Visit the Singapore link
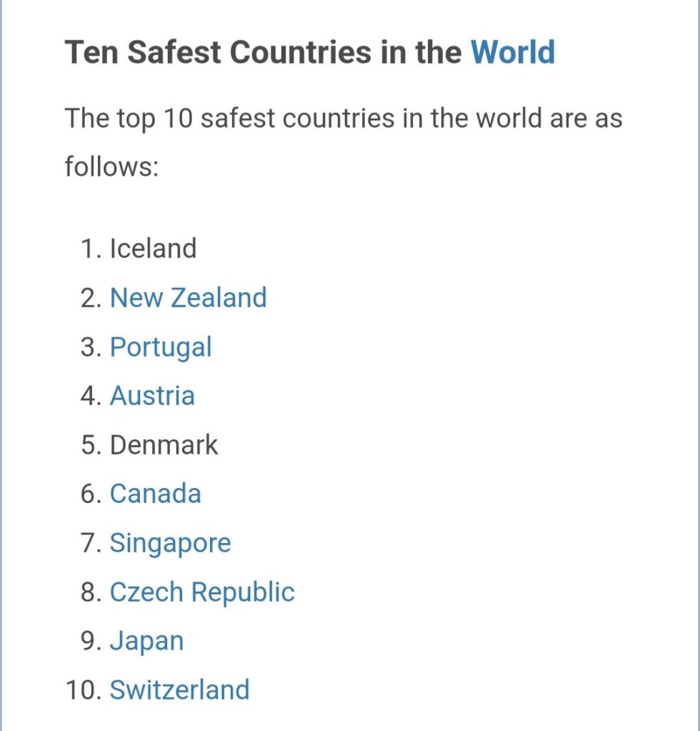 click(x=170, y=543)
